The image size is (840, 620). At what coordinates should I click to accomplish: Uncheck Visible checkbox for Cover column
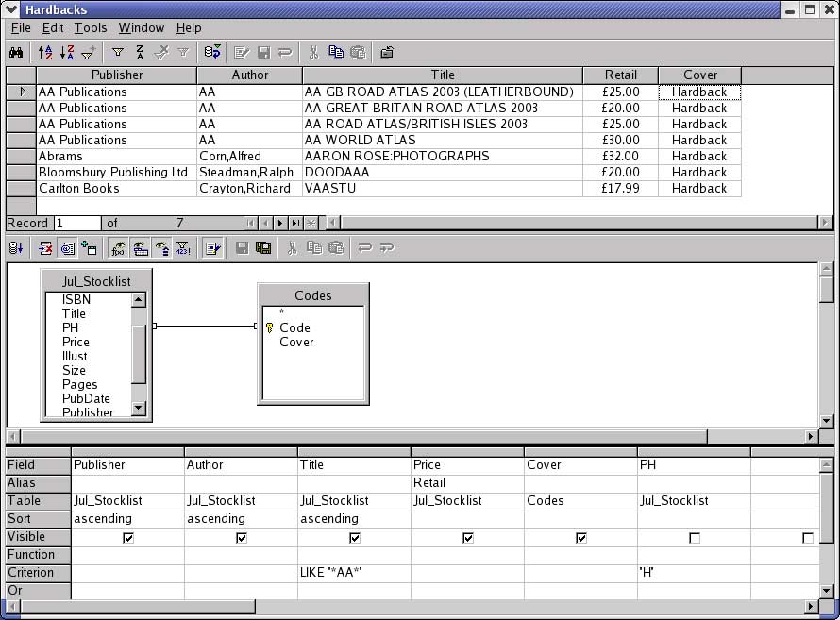pyautogui.click(x=581, y=537)
